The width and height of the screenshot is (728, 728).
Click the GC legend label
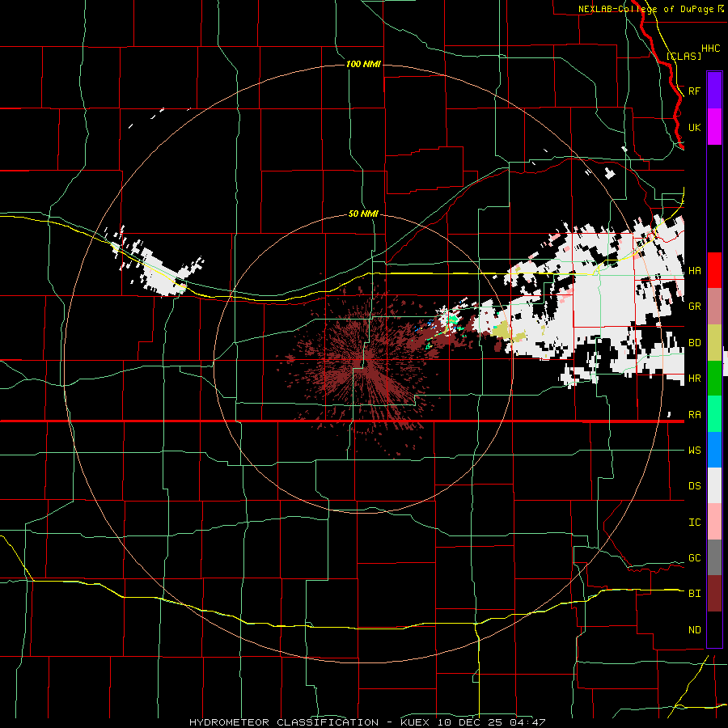click(x=695, y=558)
